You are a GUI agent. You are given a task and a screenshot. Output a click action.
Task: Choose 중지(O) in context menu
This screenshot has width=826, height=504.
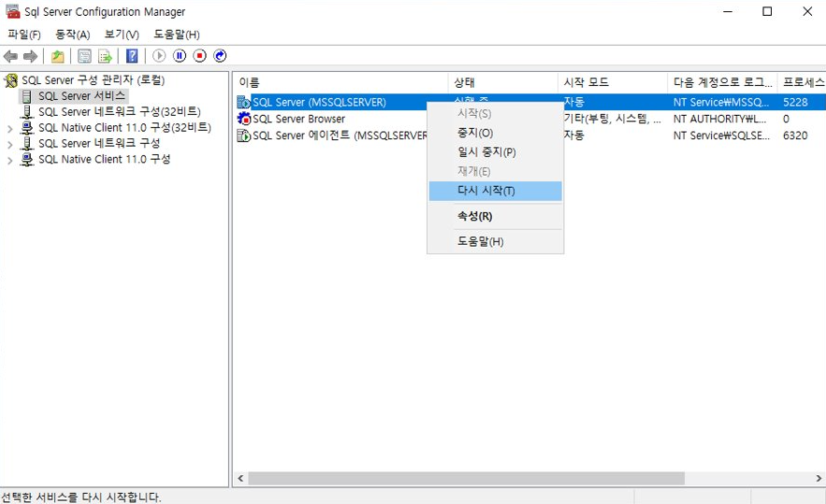pyautogui.click(x=496, y=133)
